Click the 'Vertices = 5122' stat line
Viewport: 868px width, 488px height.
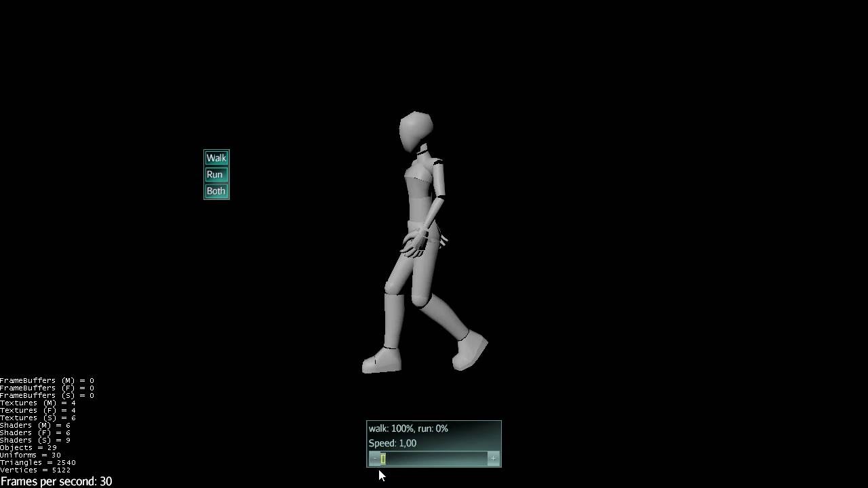[x=35, y=470]
